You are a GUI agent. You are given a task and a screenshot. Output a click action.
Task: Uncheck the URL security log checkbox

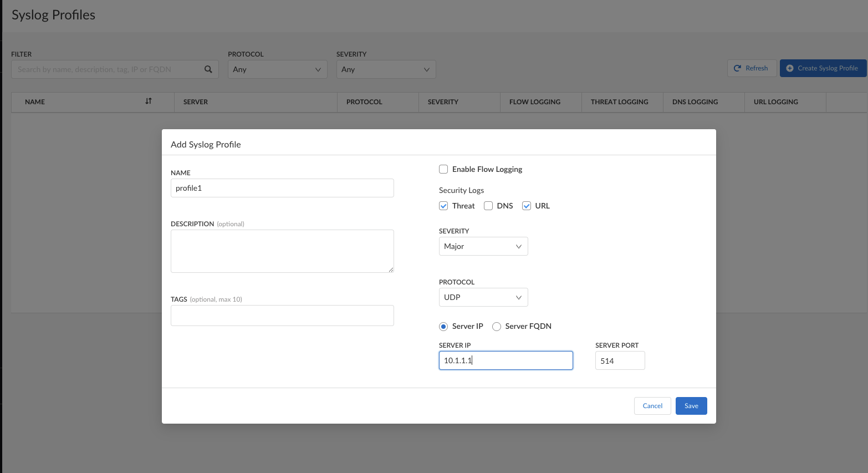[x=527, y=206]
